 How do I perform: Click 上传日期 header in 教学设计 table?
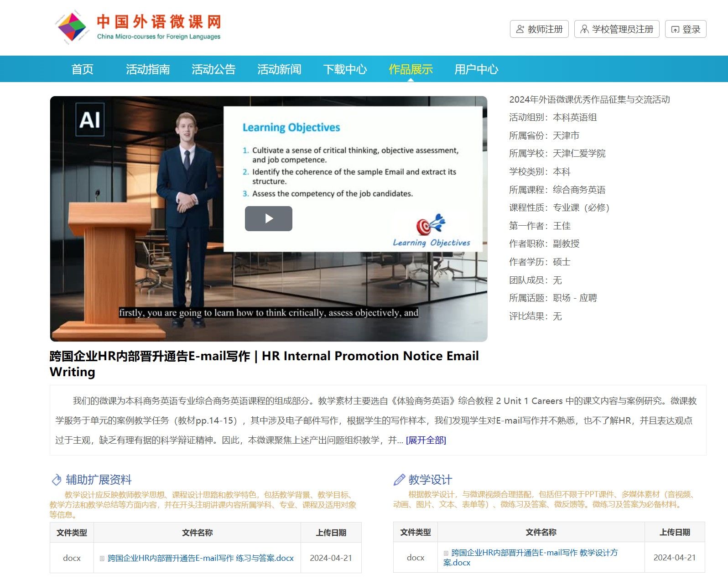675,532
